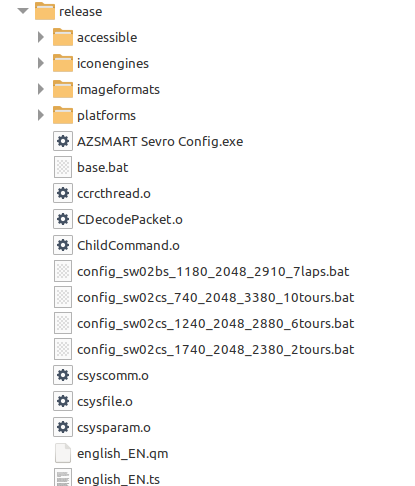The width and height of the screenshot is (415, 486).
Task: Click the base.bat file icon
Action: 63,167
